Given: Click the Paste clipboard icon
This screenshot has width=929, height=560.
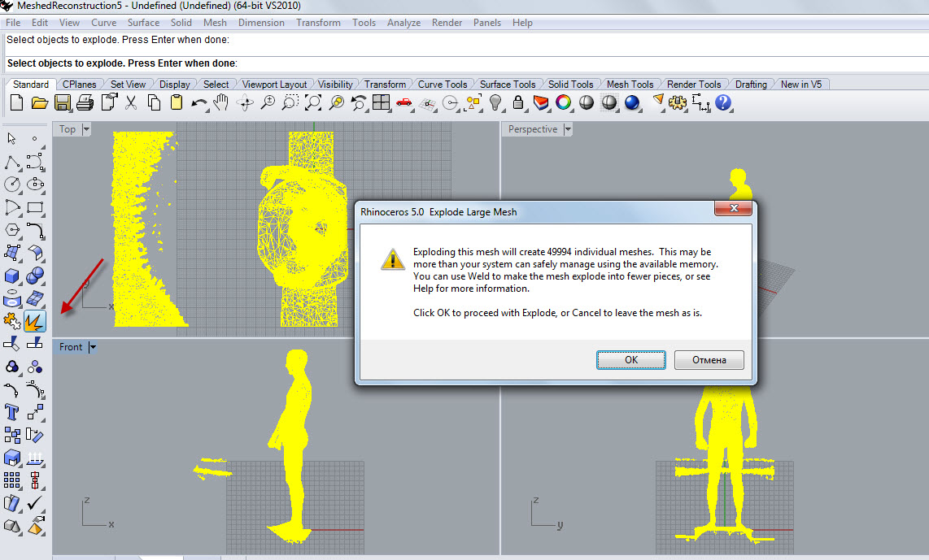Looking at the screenshot, I should click(177, 103).
